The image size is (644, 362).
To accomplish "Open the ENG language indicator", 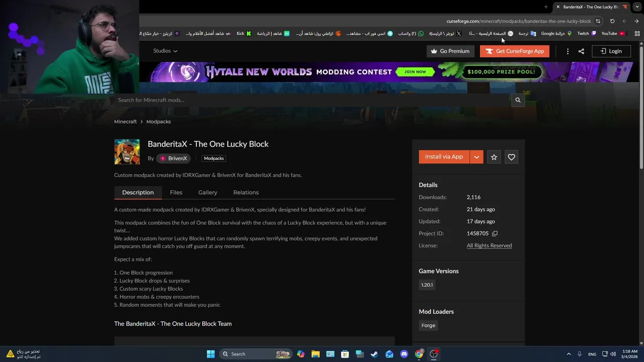I will click(592, 354).
